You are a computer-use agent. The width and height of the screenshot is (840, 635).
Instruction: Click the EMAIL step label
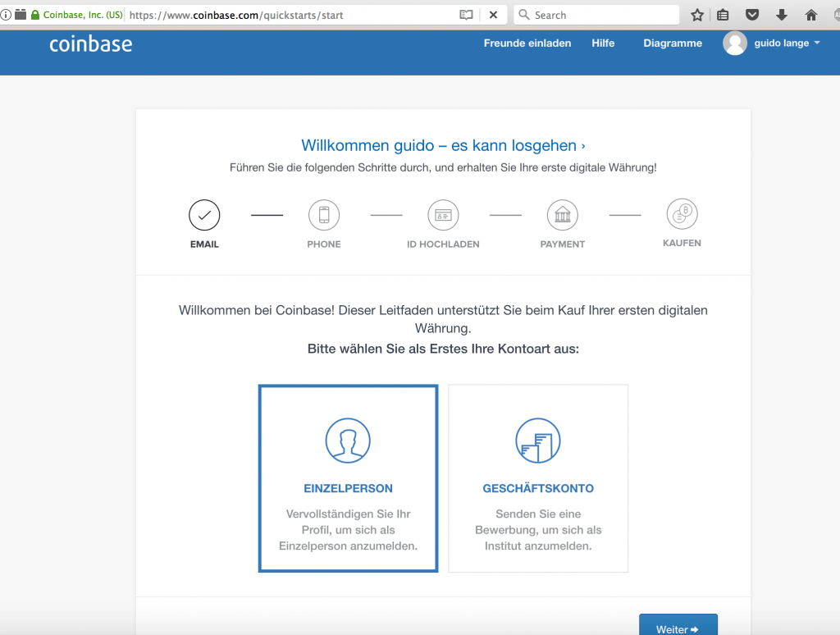204,244
